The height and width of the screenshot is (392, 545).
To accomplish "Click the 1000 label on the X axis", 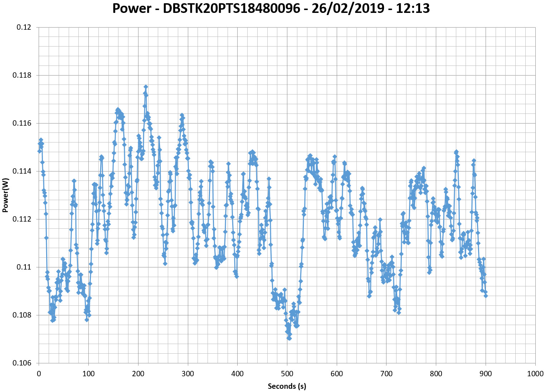I will pos(535,374).
